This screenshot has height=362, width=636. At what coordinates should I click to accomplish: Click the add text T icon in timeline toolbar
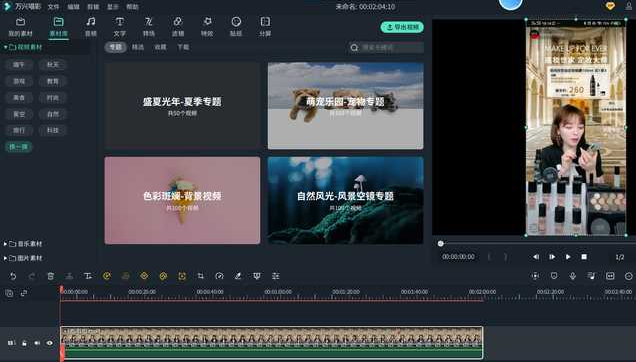tap(88, 276)
